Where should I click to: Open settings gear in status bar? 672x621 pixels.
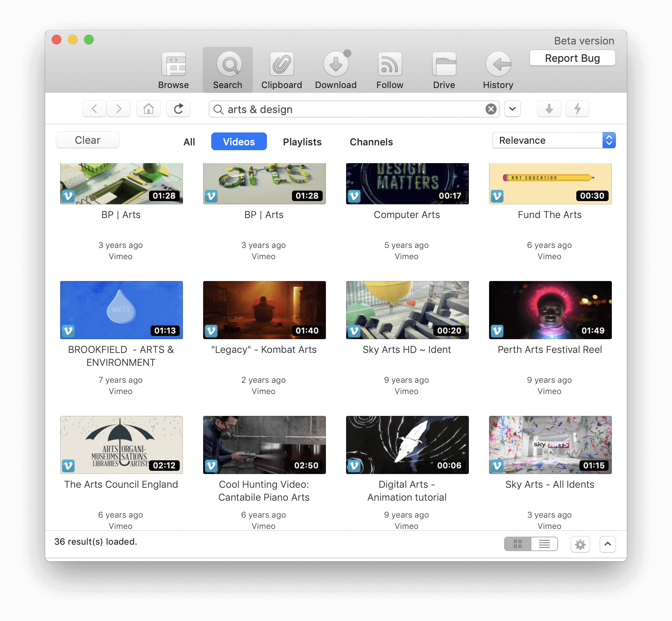[x=580, y=545]
